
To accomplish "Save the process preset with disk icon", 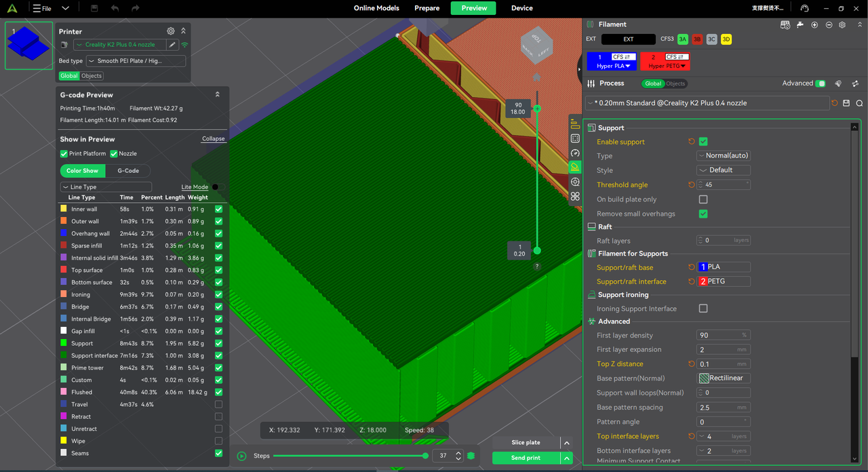I will [846, 103].
